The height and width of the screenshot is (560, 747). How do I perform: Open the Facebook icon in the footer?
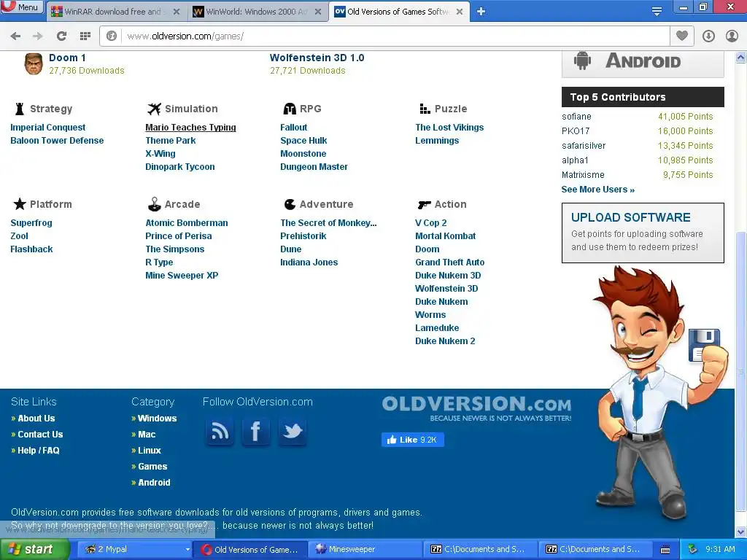point(256,432)
